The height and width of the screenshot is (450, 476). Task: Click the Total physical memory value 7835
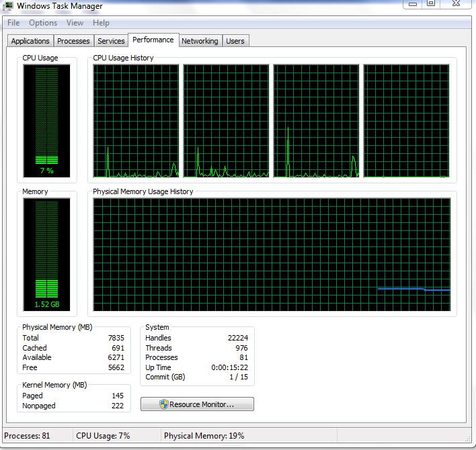point(116,338)
